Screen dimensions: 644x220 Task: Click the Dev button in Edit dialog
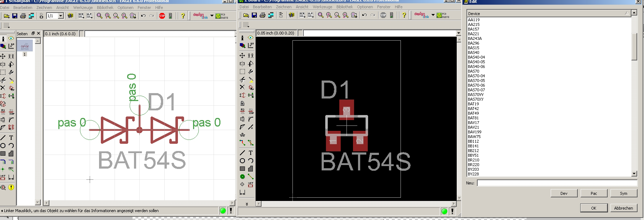(x=564, y=193)
